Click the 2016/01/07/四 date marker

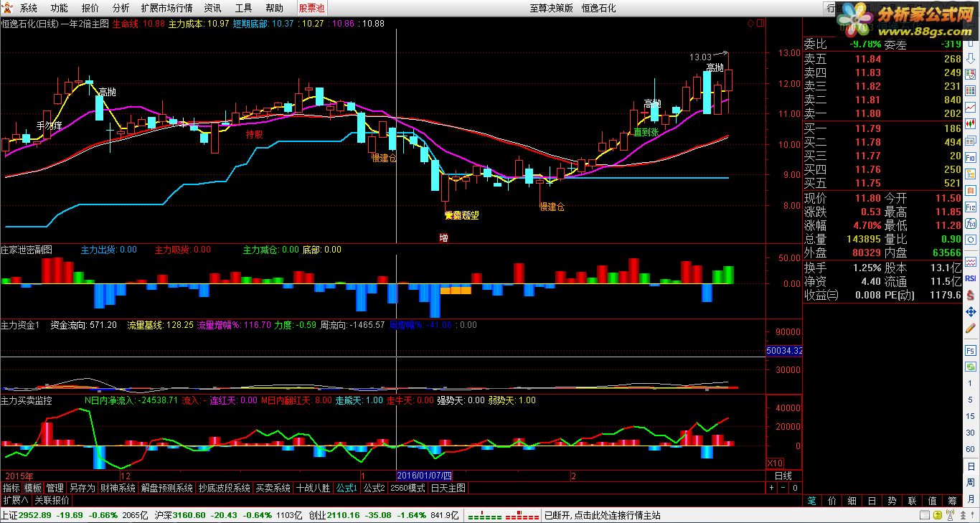point(425,476)
